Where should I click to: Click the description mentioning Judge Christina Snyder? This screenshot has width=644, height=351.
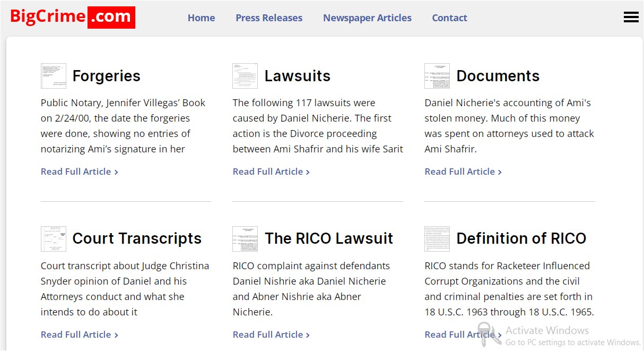coord(125,289)
